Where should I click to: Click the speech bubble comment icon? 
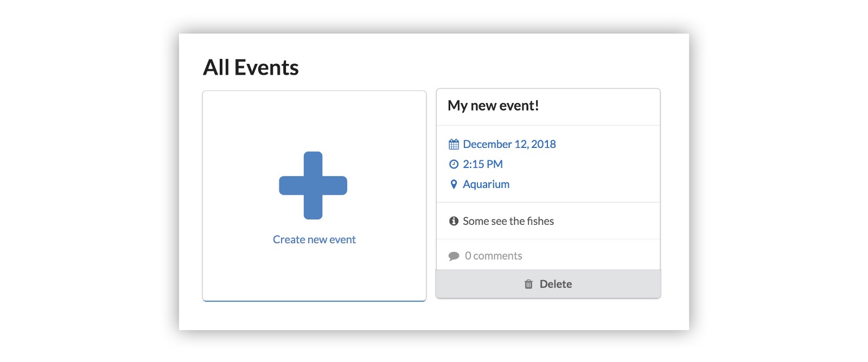tap(454, 256)
